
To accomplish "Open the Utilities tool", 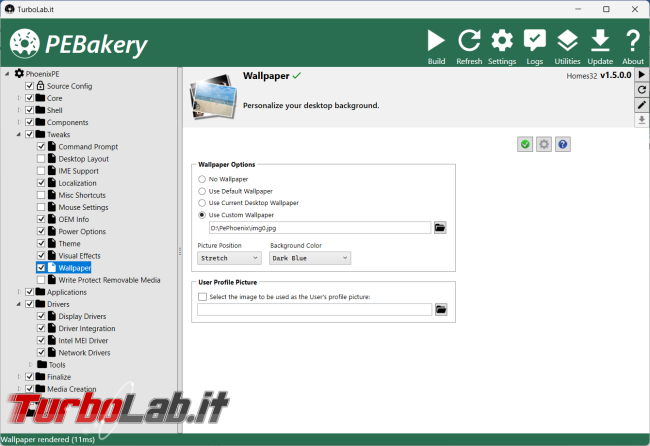I will [567, 46].
